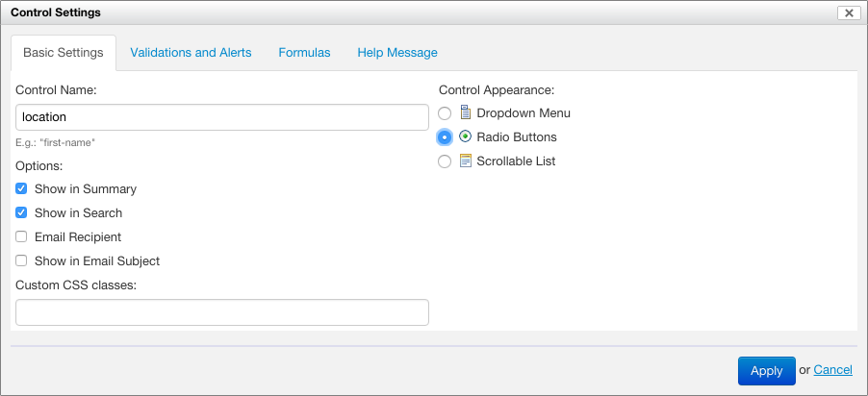The width and height of the screenshot is (868, 396).
Task: Select the Basic Settings tab
Action: (64, 53)
